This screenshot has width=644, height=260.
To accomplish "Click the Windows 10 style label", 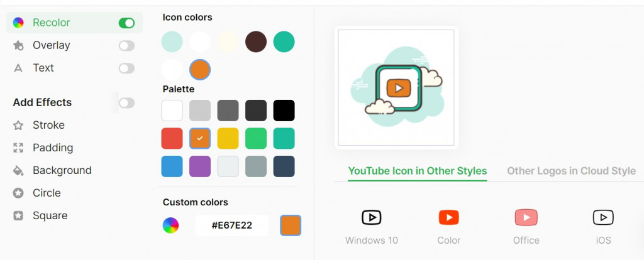I will [x=371, y=241].
